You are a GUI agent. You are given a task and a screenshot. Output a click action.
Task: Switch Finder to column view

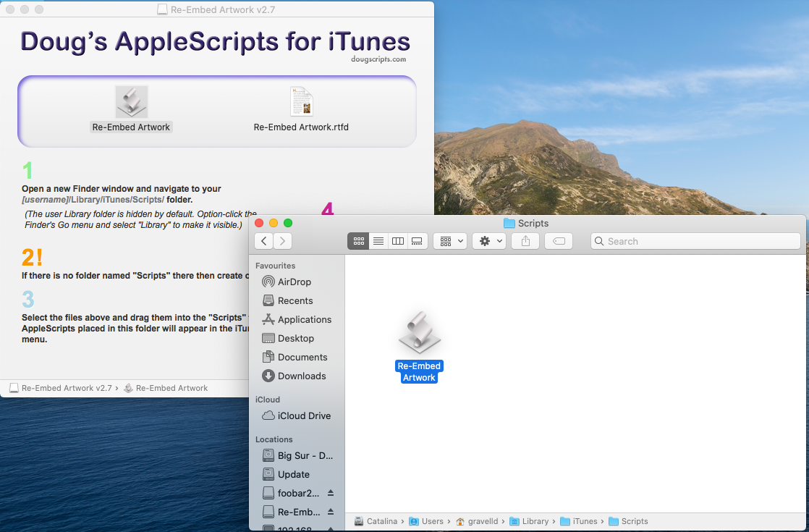(x=398, y=241)
